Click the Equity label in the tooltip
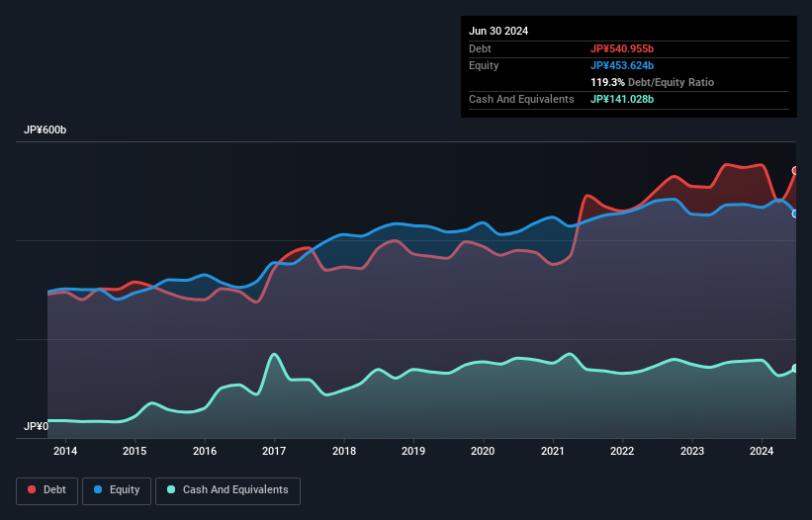This screenshot has height=520, width=812. click(484, 65)
